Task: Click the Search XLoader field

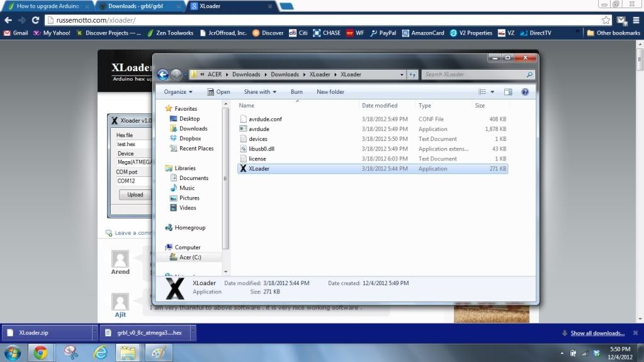Action: (x=478, y=74)
